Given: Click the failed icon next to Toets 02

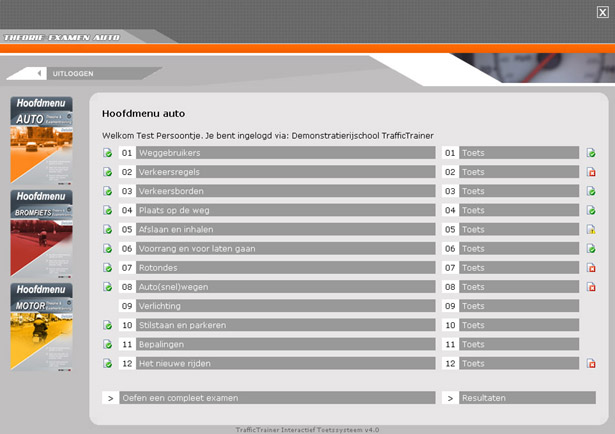Looking at the screenshot, I should pyautogui.click(x=591, y=172).
